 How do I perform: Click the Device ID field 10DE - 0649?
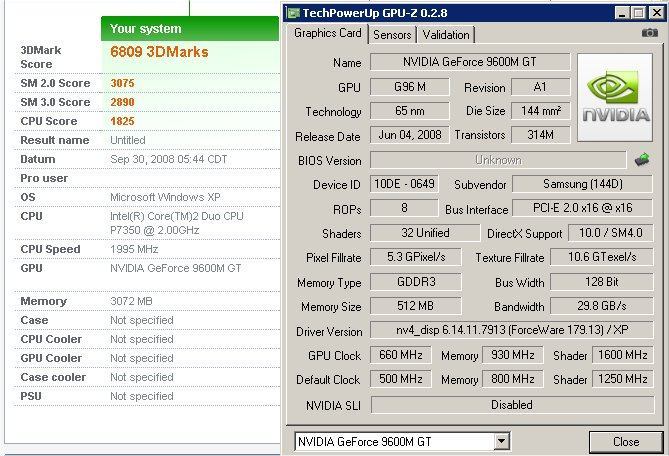(x=404, y=184)
